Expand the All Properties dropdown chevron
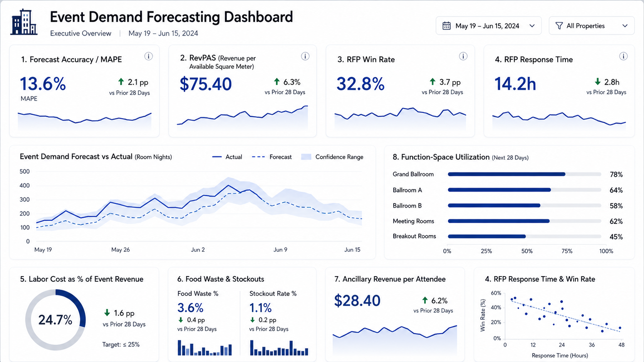 pos(625,26)
